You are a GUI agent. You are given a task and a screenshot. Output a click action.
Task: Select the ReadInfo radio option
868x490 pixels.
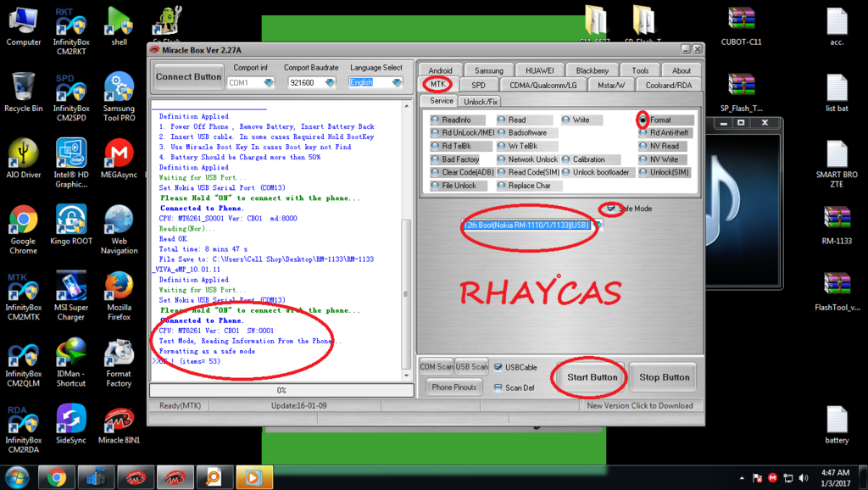435,120
